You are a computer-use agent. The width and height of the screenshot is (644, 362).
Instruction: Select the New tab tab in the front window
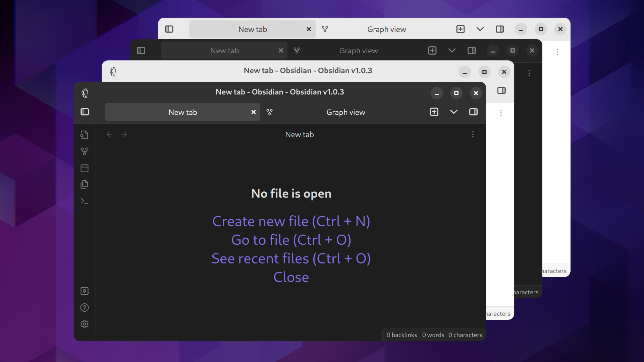click(182, 112)
